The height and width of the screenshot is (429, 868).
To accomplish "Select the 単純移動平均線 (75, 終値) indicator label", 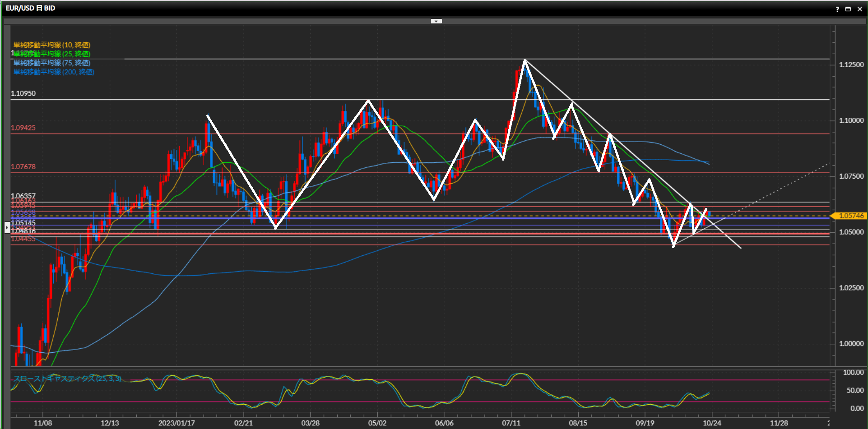I will (52, 63).
